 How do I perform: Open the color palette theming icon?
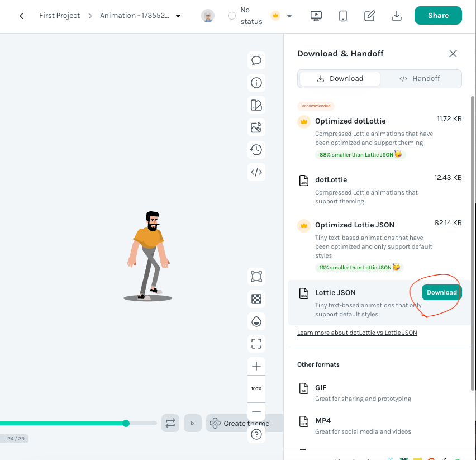coord(256,105)
